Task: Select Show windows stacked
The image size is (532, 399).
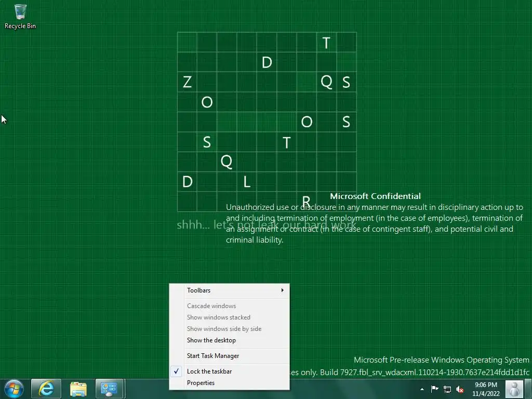Action: [229, 317]
